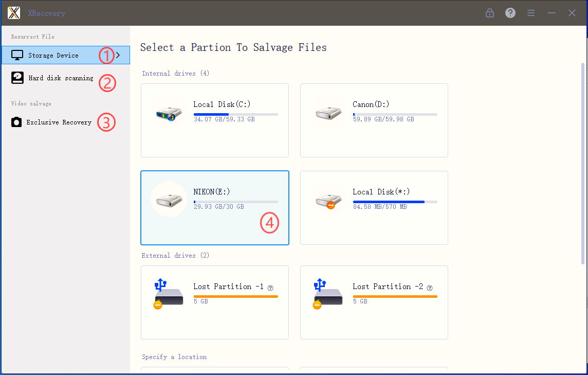Open the help question mark icon
This screenshot has height=375, width=588.
pos(510,13)
